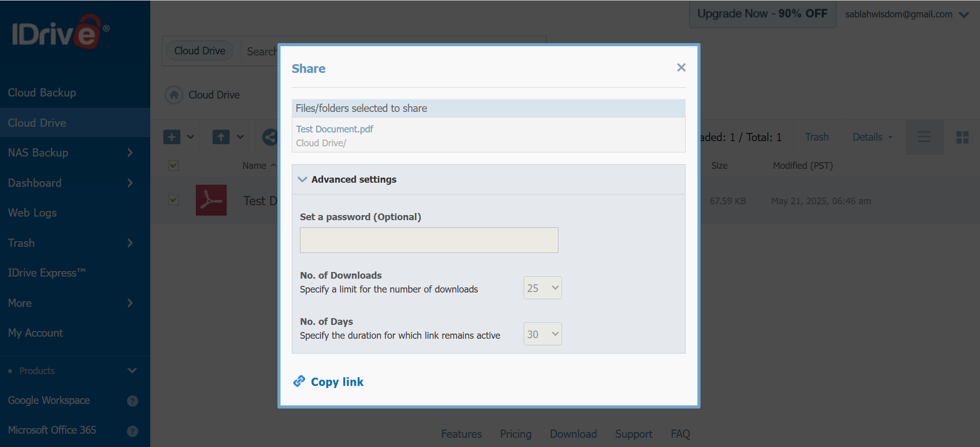Click 'May 21, 2025, 06:46 am' date
The image size is (980, 447).
tap(821, 201)
